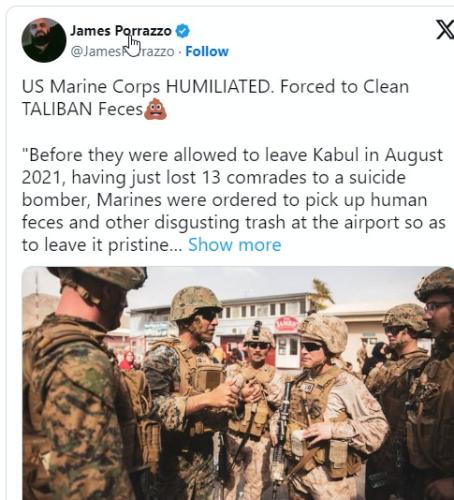
Task: Open the X logo link
Action: click(x=446, y=29)
